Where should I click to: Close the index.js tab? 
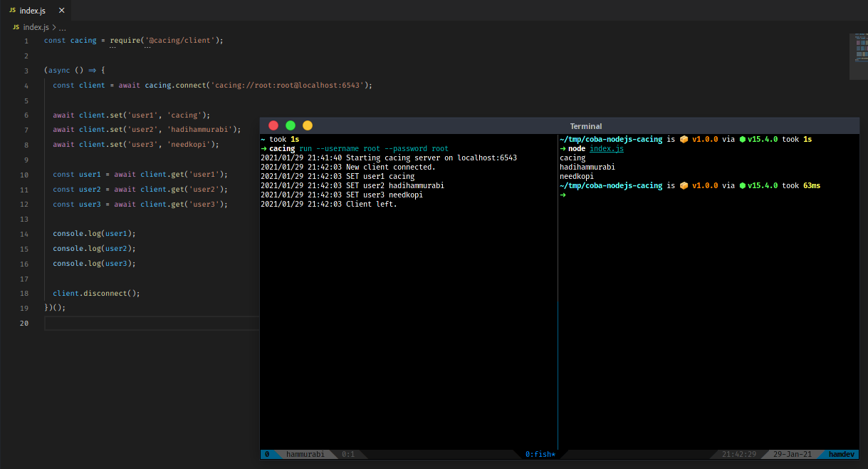pos(61,11)
